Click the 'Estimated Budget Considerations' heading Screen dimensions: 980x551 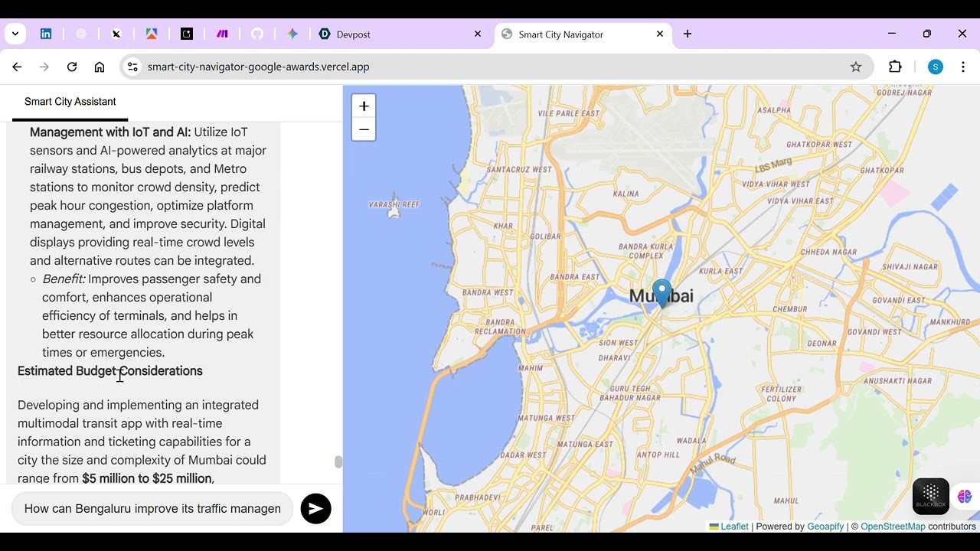coord(110,371)
